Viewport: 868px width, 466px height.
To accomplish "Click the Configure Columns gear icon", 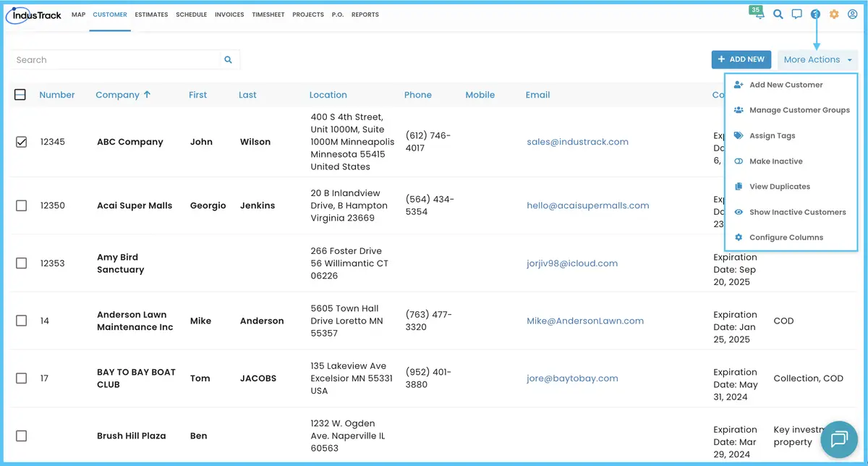I will tap(739, 237).
